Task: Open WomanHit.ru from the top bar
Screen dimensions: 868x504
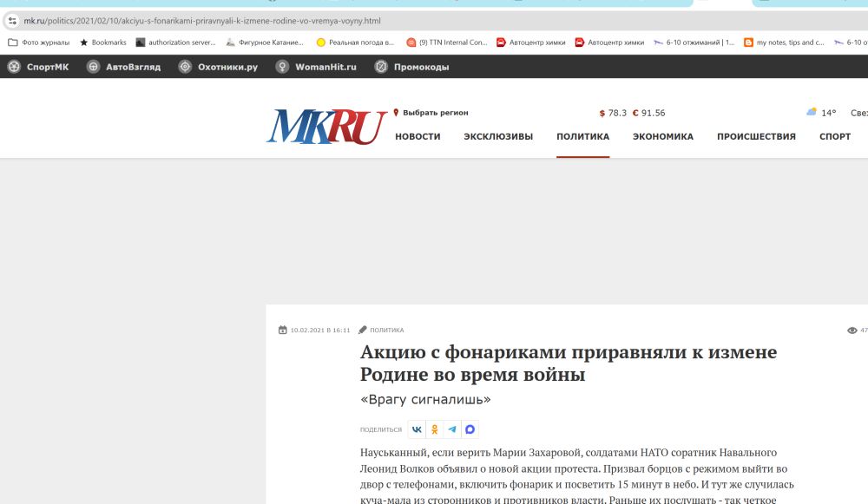Action: coord(316,67)
